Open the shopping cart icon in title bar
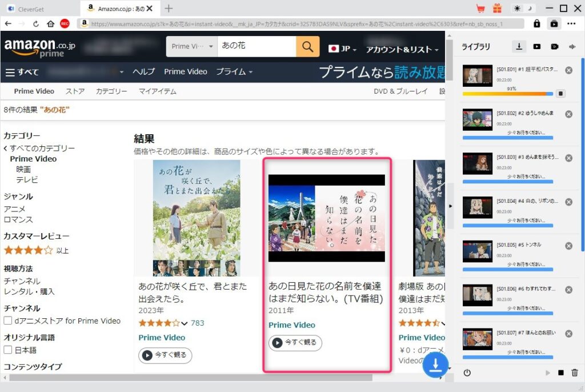 point(480,9)
